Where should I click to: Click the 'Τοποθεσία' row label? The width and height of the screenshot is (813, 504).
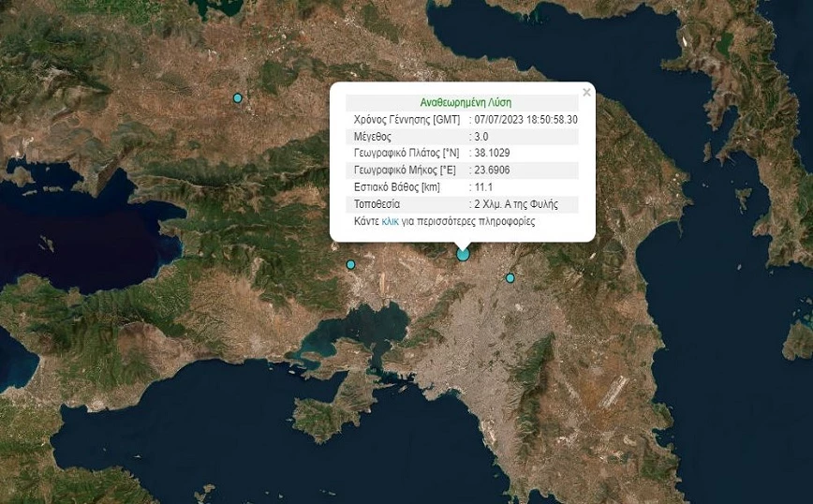tap(377, 204)
